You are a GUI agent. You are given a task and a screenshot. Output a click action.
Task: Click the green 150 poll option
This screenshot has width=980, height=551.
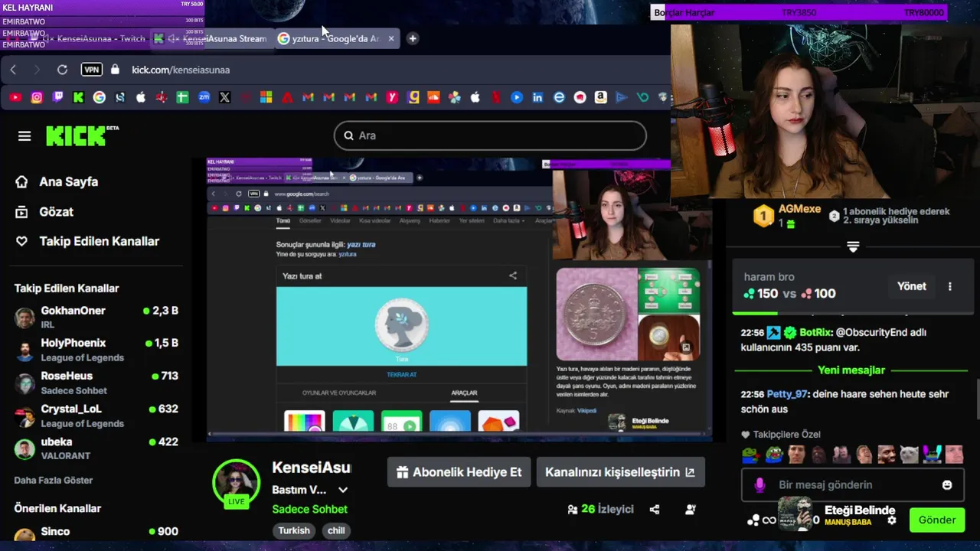pos(761,294)
